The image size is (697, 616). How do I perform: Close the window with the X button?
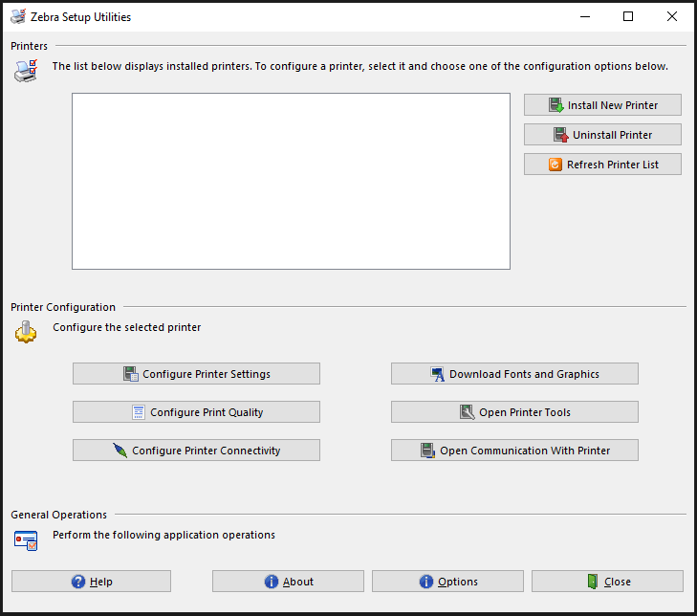(x=671, y=16)
